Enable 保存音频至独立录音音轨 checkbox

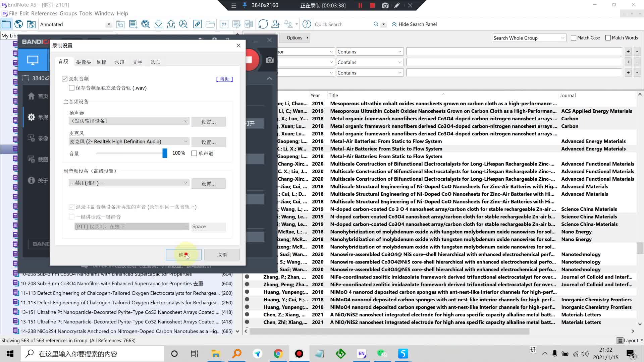pos(72,87)
